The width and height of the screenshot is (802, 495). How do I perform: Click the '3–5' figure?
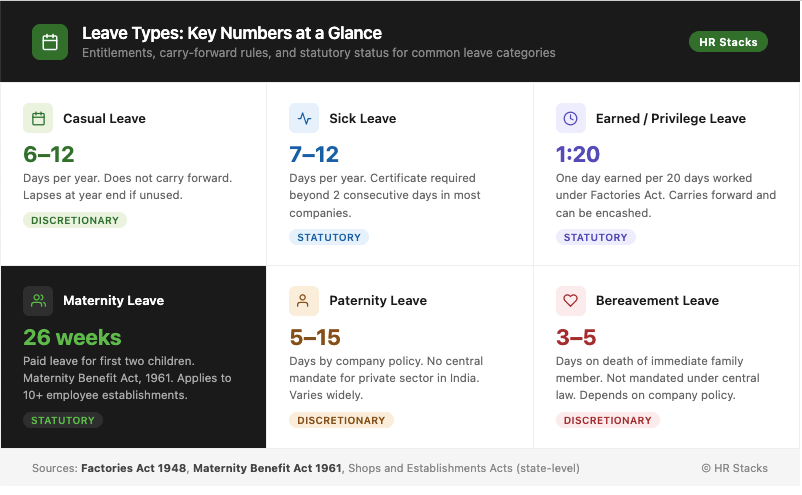[x=576, y=338]
